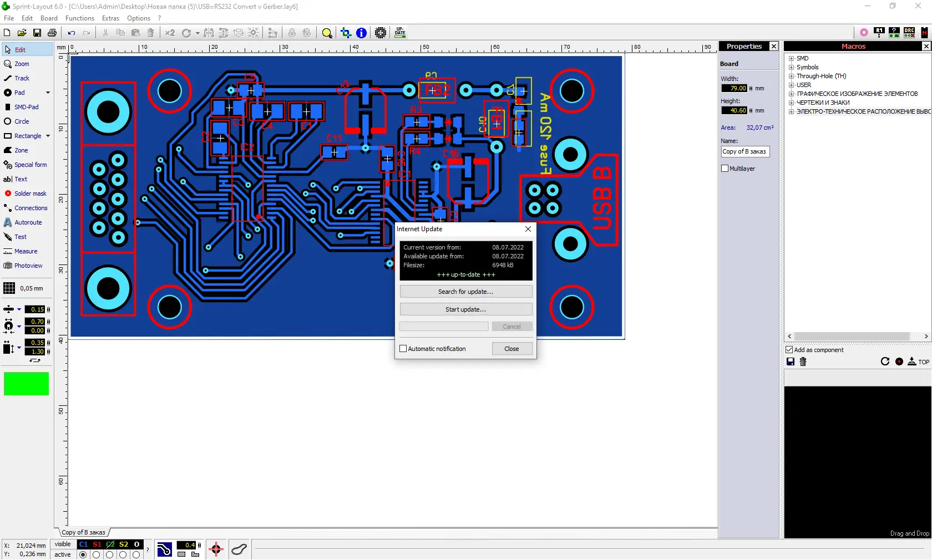Open the Rectangle tool dropdown arrow

48,136
